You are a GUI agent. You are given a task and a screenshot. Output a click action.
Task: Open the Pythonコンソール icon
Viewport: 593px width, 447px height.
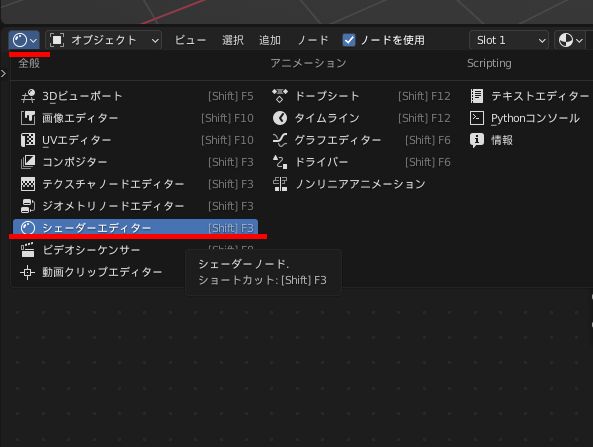pos(477,118)
